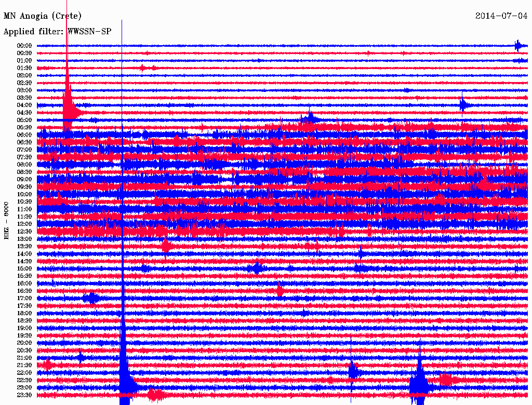
Task: Click the date 2014-07-04
Action: [501, 16]
